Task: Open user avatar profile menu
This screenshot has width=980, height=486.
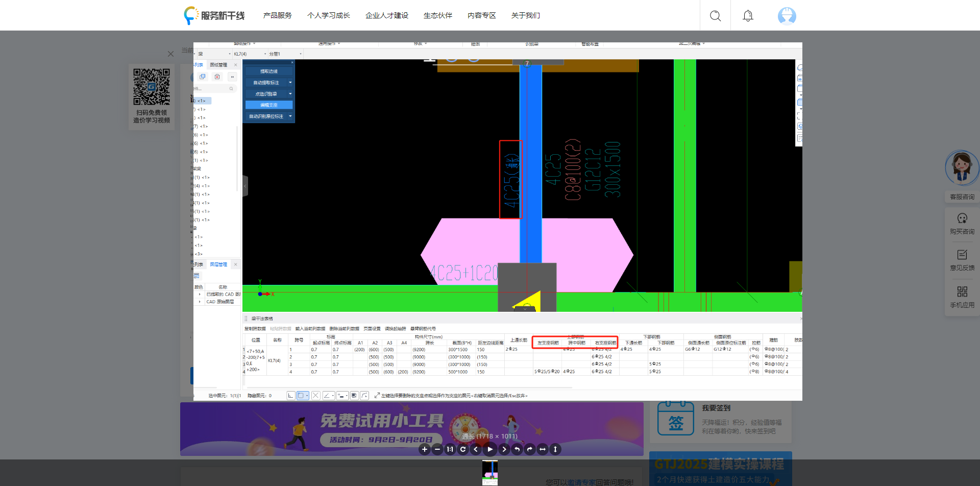Action: point(787,16)
